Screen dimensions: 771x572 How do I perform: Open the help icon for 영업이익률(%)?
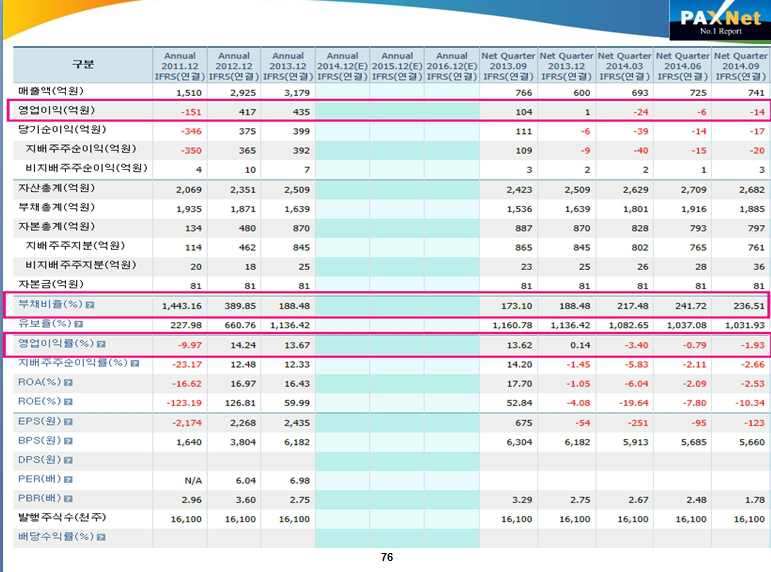pyautogui.click(x=102, y=343)
